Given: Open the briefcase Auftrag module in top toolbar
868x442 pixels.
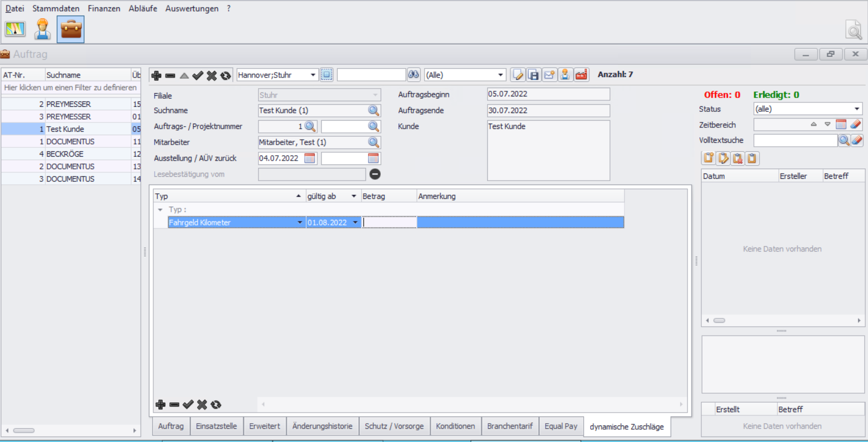Looking at the screenshot, I should click(x=70, y=29).
